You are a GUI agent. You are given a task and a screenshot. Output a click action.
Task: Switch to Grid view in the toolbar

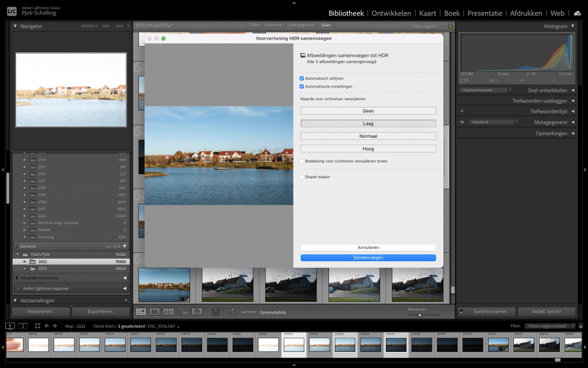(x=141, y=312)
